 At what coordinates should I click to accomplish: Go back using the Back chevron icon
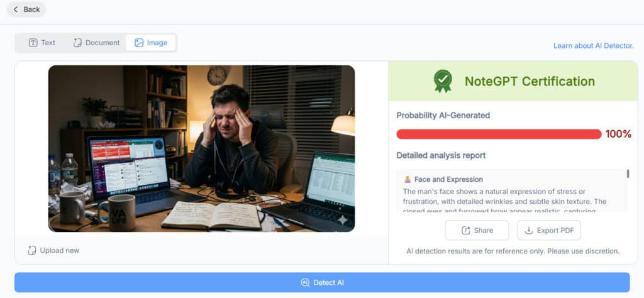[x=16, y=9]
